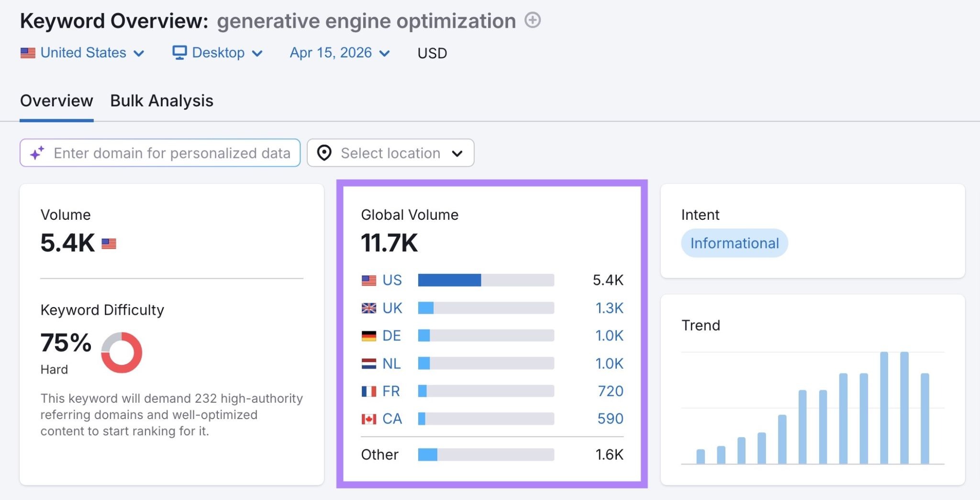Viewport: 980px width, 500px height.
Task: Expand the Select location dropdown chevron
Action: [457, 153]
